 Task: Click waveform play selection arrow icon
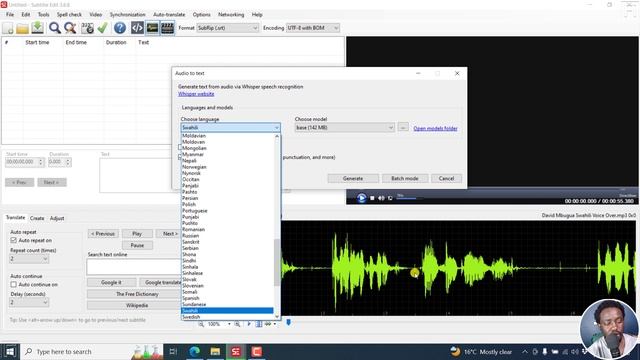(249, 324)
